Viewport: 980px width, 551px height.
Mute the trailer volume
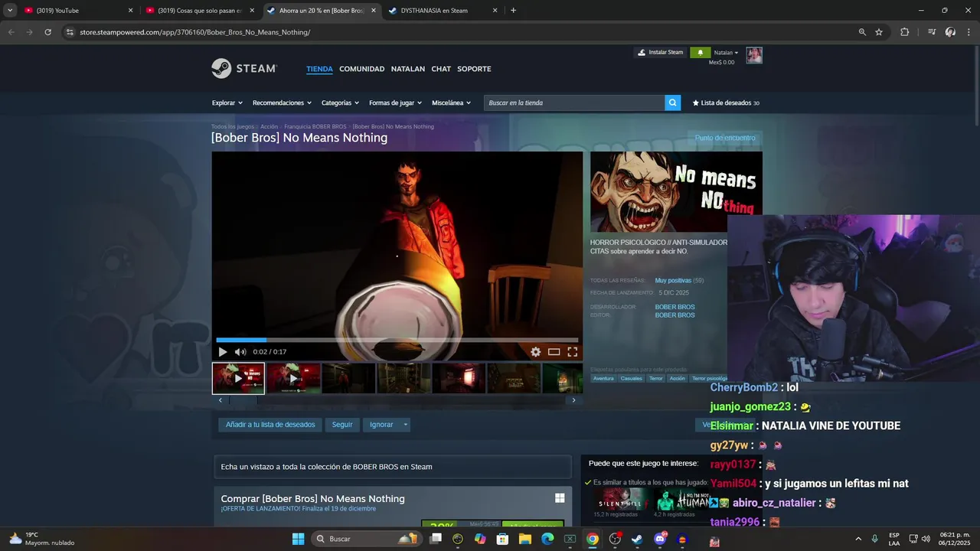click(x=240, y=352)
